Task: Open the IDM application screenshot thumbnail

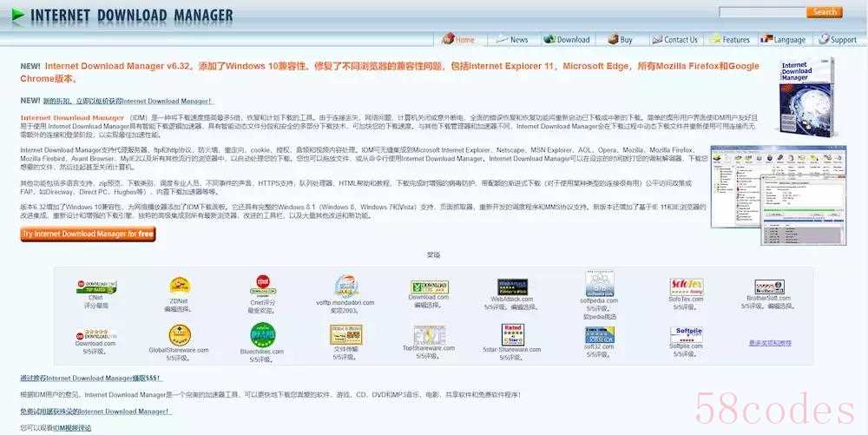Action: (779, 194)
